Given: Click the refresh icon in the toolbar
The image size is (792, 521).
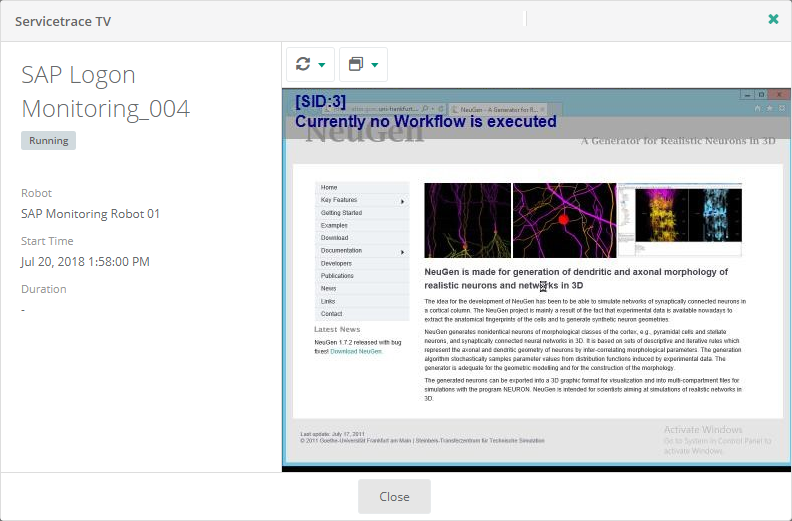Looking at the screenshot, I should (x=303, y=64).
